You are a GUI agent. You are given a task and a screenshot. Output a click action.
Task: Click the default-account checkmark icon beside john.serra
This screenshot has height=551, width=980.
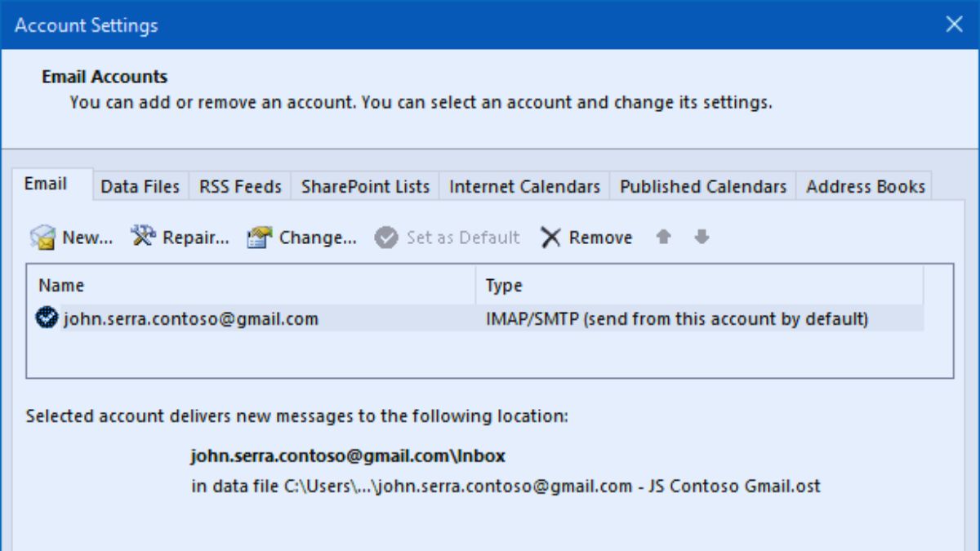pos(47,318)
